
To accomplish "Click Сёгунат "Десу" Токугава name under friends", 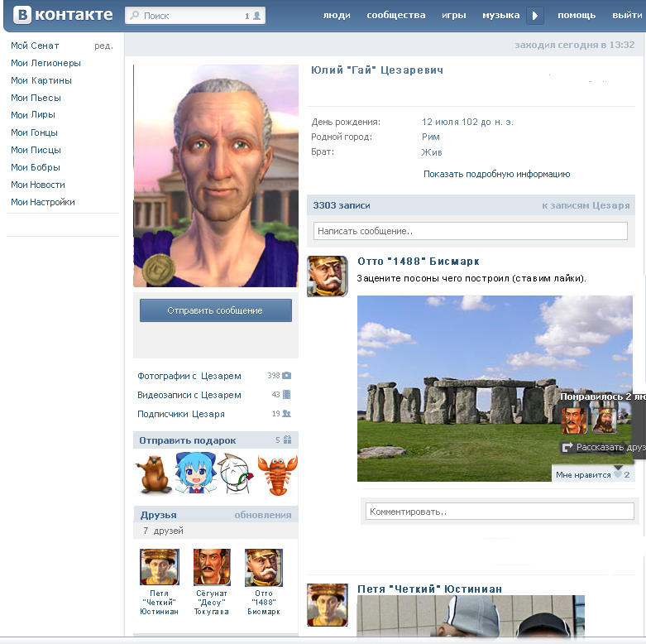I will coord(212,603).
